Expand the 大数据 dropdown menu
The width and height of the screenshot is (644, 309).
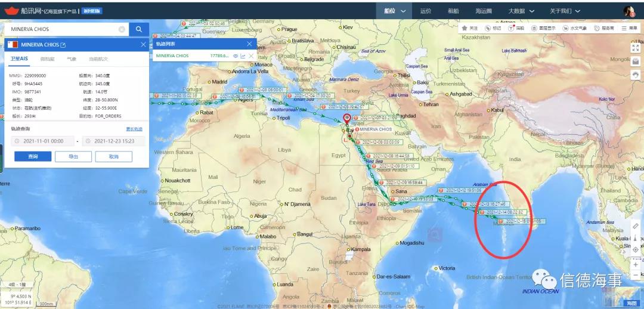tap(521, 11)
